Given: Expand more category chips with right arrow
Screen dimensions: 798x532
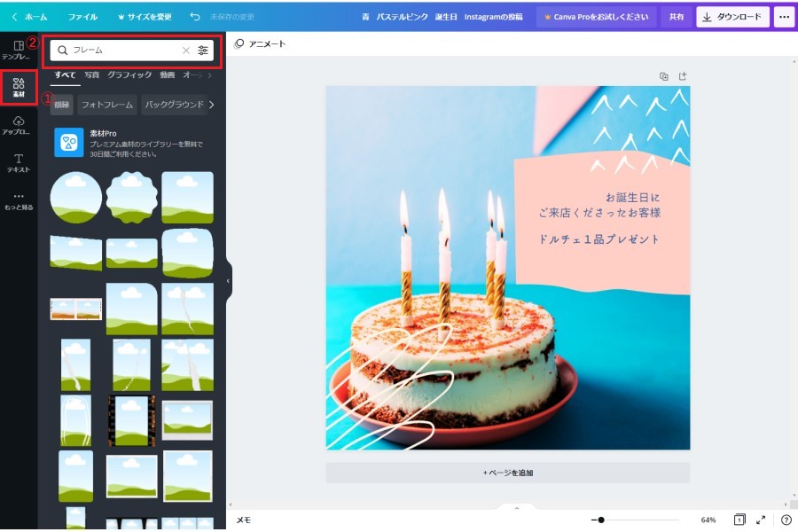Looking at the screenshot, I should (211, 105).
